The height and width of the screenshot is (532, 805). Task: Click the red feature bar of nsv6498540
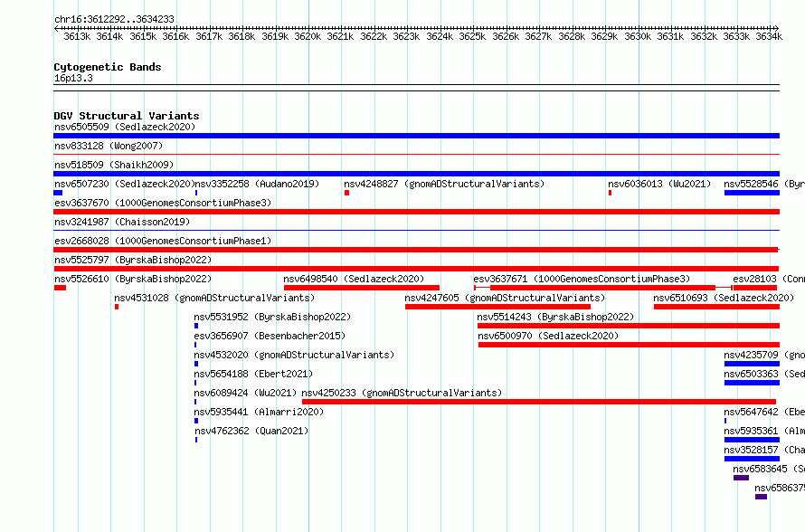362,288
